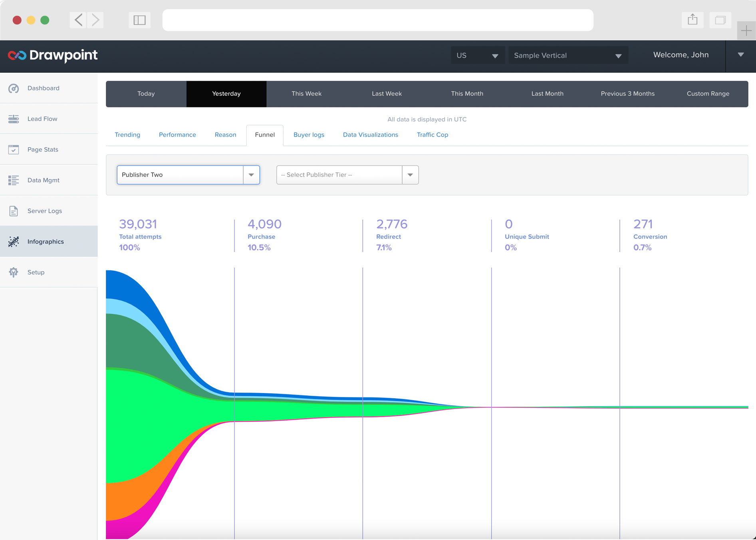Switch to the Performance tab

[177, 135]
